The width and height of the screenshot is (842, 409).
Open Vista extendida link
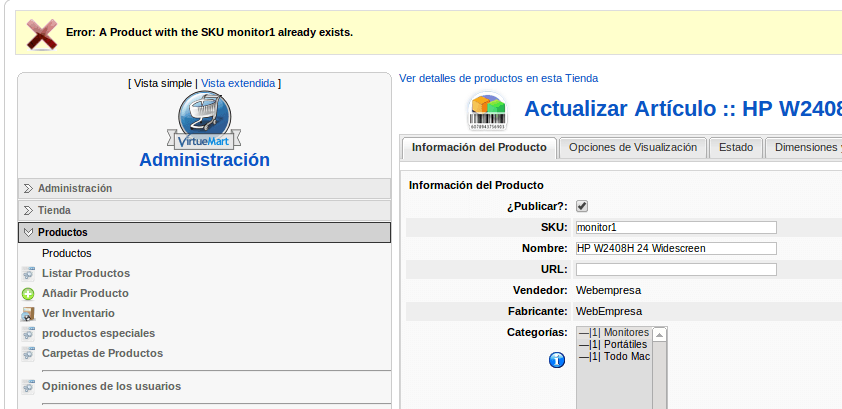pyautogui.click(x=238, y=83)
